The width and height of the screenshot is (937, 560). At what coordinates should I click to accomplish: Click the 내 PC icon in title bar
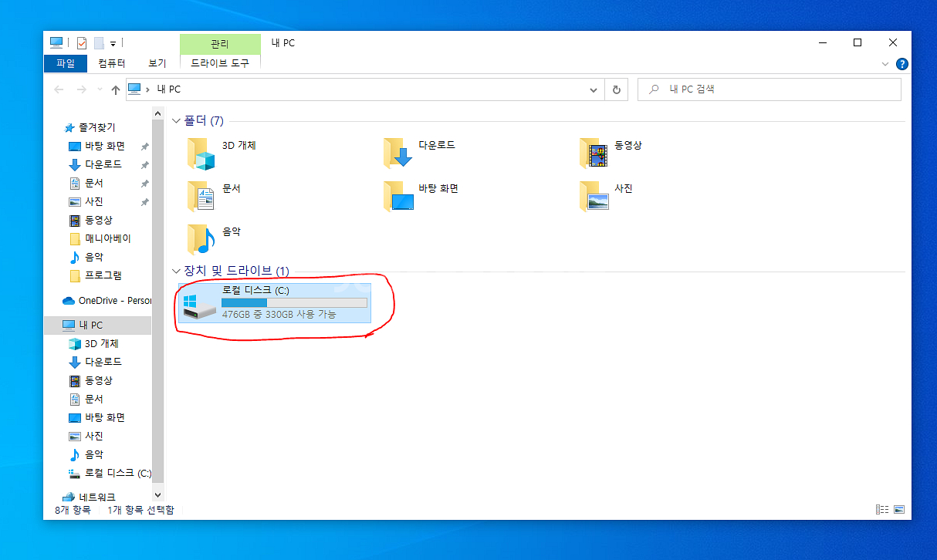point(56,42)
